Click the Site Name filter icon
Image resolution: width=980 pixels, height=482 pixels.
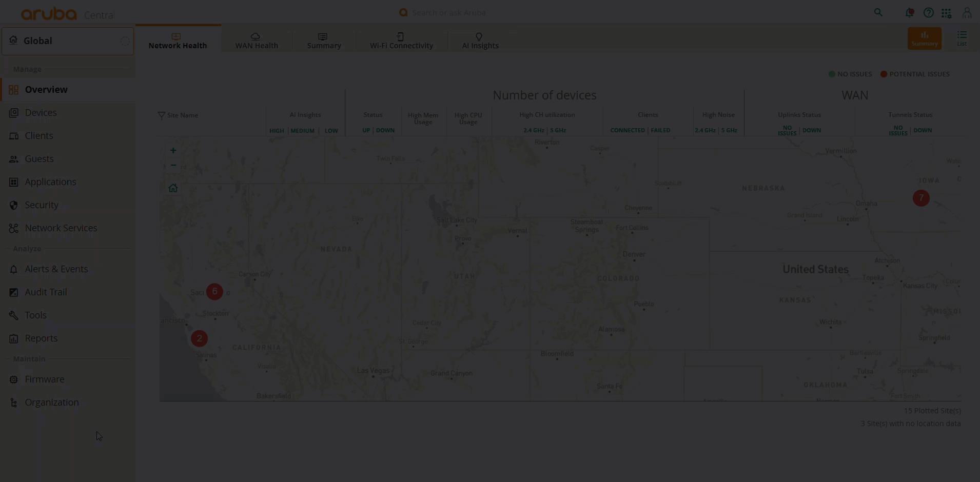click(161, 115)
